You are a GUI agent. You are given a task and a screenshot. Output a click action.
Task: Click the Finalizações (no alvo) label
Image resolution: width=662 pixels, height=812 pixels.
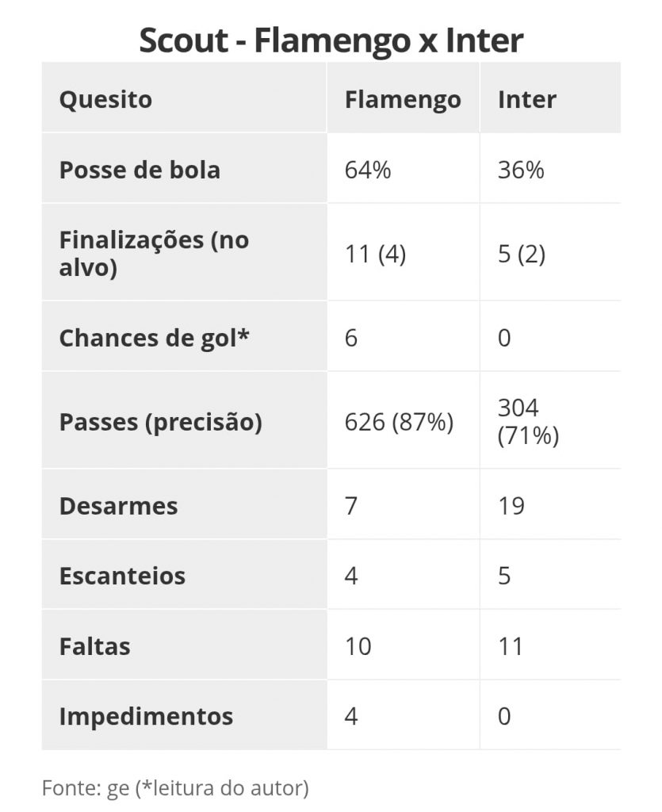click(155, 254)
